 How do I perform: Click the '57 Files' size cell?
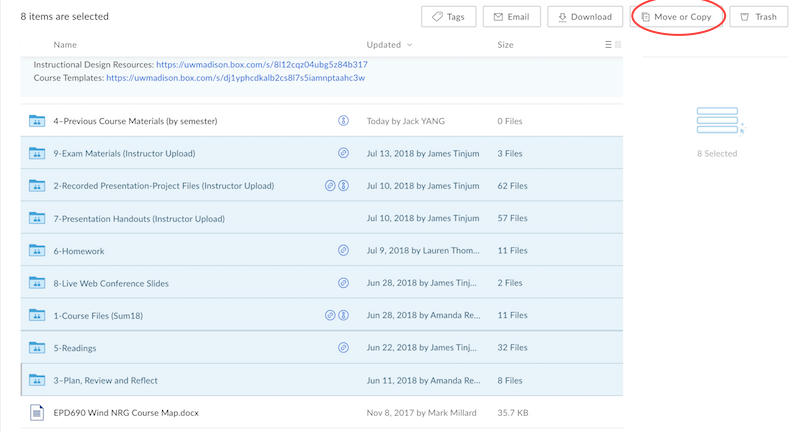coord(512,218)
